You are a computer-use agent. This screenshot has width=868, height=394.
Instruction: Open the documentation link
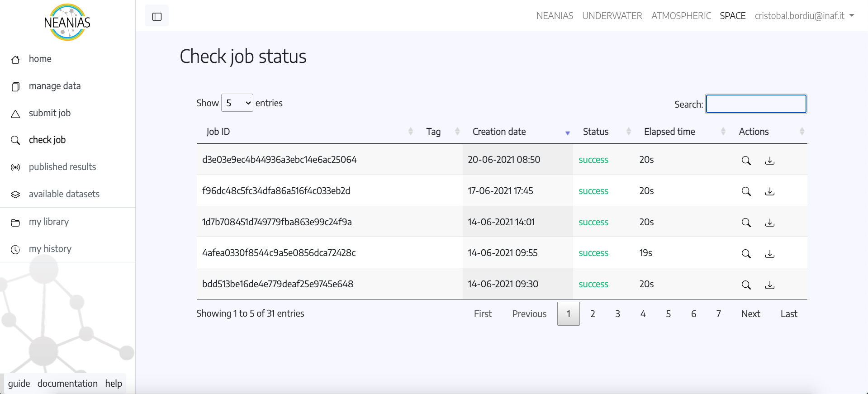tap(67, 384)
